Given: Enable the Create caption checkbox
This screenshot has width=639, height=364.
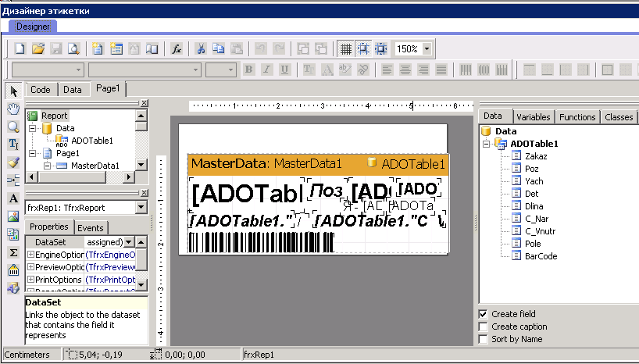Looking at the screenshot, I should (484, 327).
